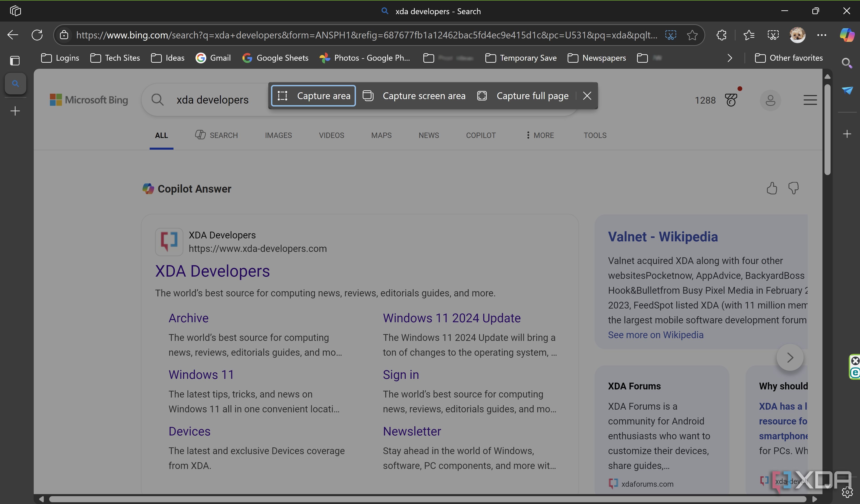Click the horizontal scrollbar at page bottom
Image resolution: width=860 pixels, height=504 pixels.
tap(428, 499)
